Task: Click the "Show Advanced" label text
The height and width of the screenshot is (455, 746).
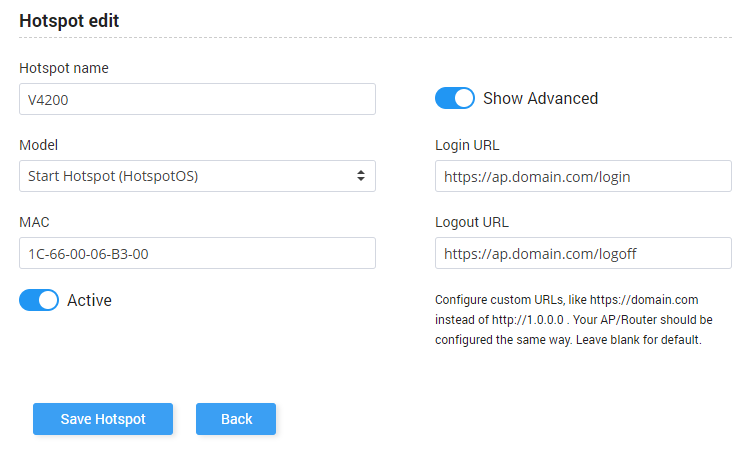Action: pos(540,98)
